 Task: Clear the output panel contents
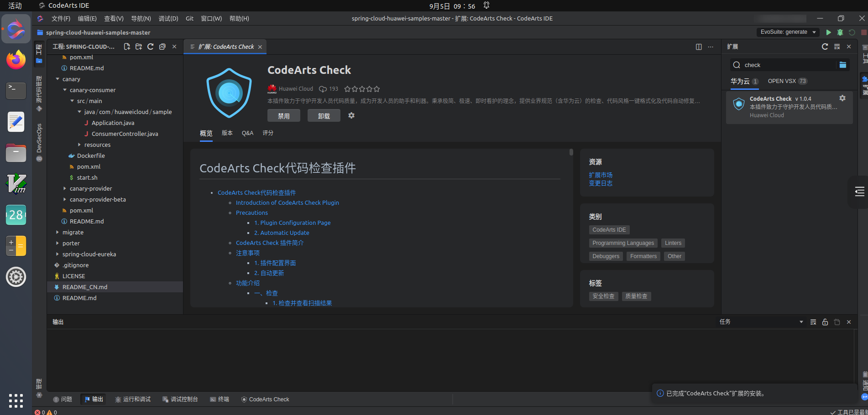click(x=813, y=322)
